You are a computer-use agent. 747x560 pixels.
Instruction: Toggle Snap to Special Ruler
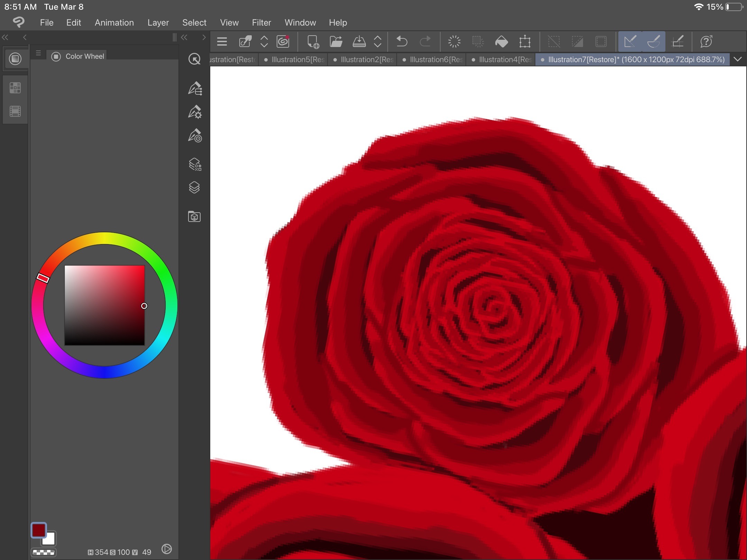pos(653,41)
